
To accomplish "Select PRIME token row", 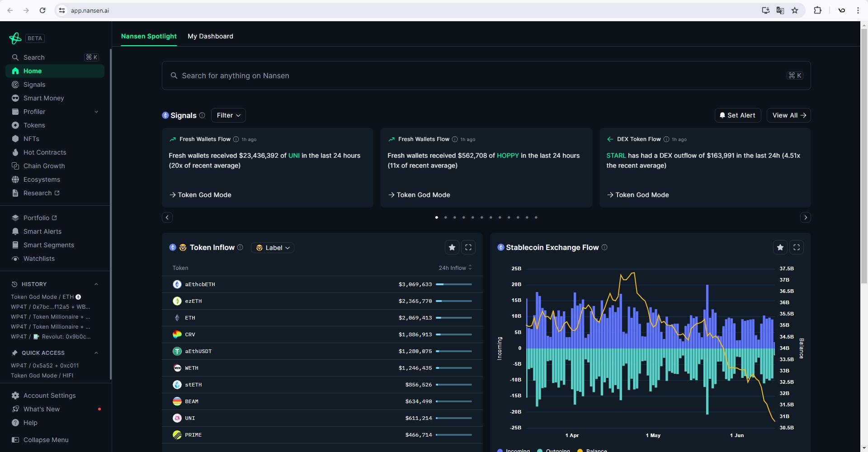I will (x=322, y=435).
